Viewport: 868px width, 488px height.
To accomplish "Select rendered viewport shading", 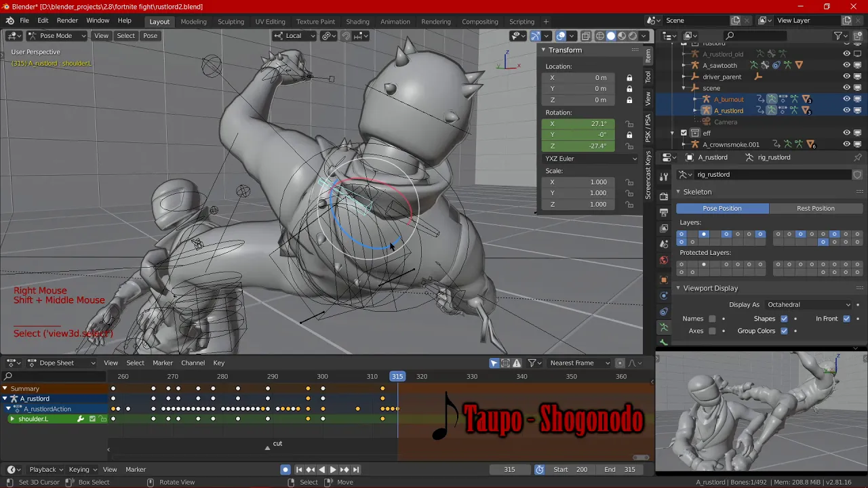I will pos(633,36).
